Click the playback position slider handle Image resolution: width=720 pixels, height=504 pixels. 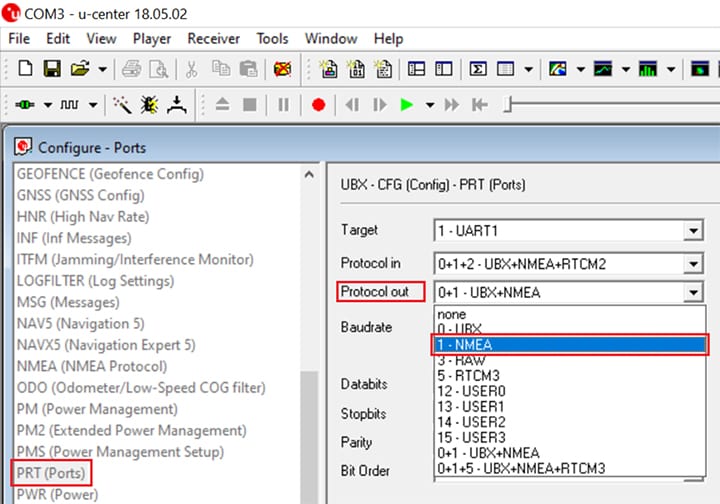(507, 104)
